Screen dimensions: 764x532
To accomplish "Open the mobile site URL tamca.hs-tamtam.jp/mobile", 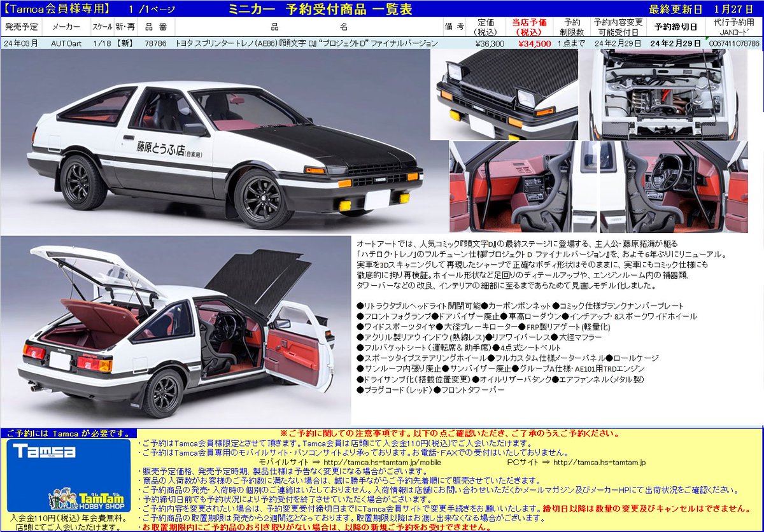I will click(383, 462).
